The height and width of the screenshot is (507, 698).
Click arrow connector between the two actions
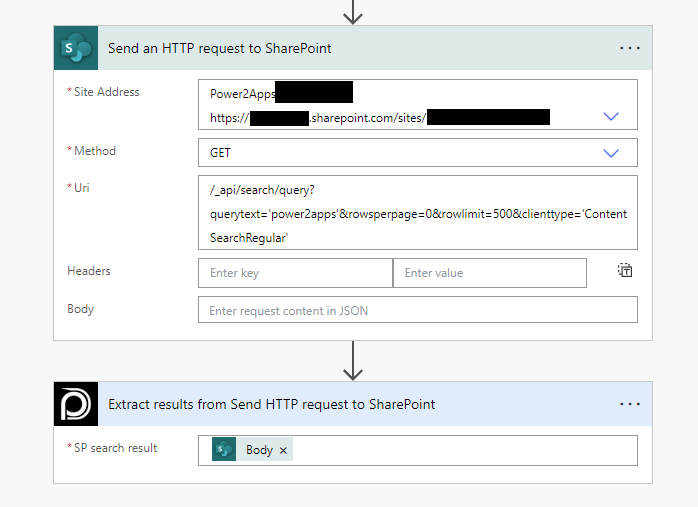coord(352,361)
